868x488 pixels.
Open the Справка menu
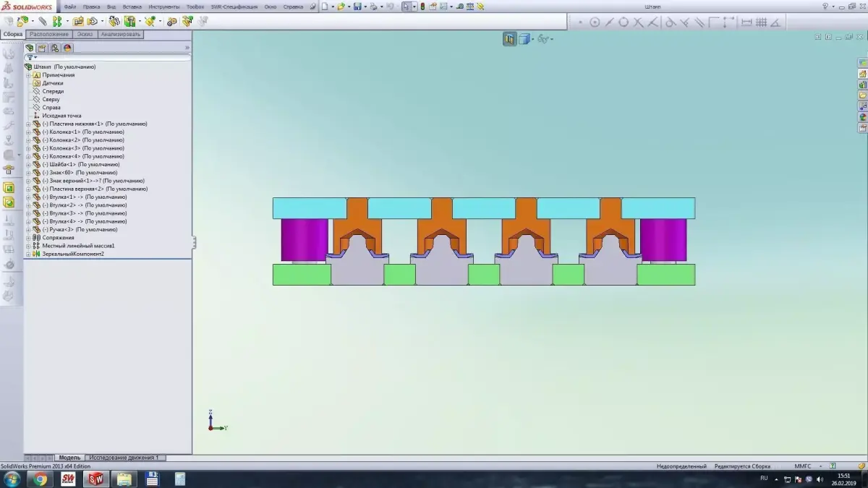[293, 7]
